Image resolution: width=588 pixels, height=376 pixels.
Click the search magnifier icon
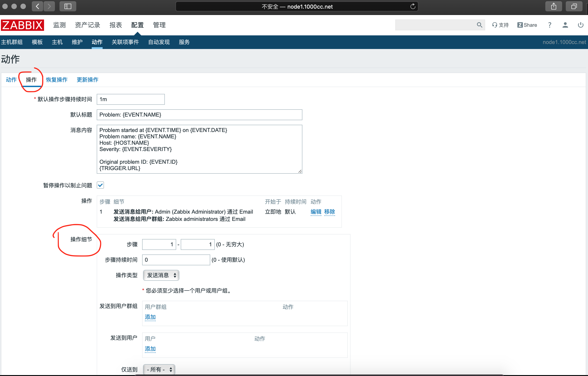479,25
